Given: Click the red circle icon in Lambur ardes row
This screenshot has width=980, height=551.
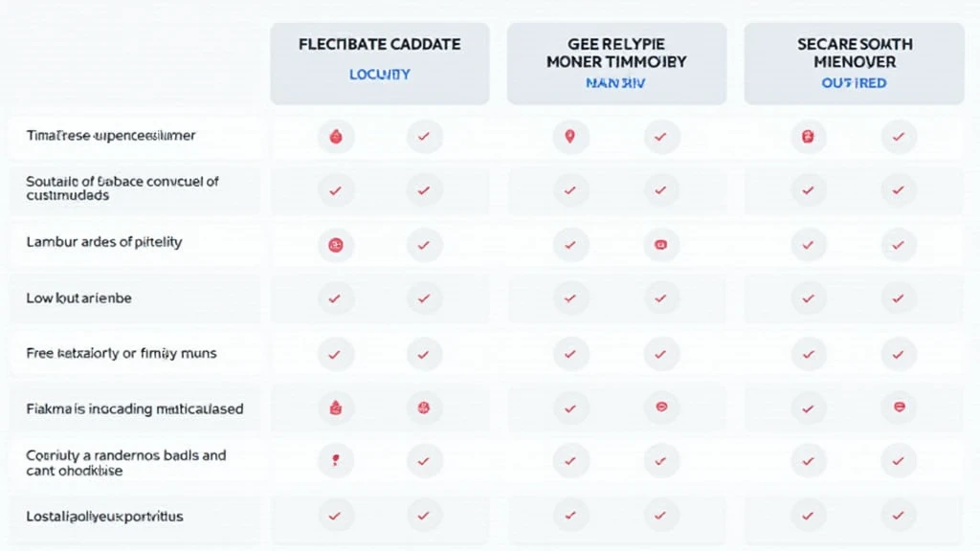Looking at the screenshot, I should [x=335, y=245].
